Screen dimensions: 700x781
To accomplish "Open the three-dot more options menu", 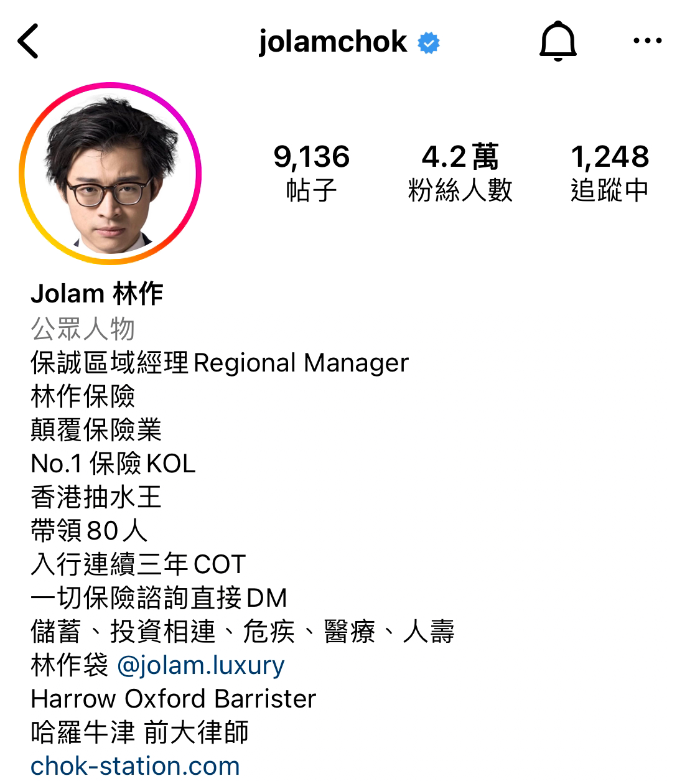I will (x=647, y=41).
